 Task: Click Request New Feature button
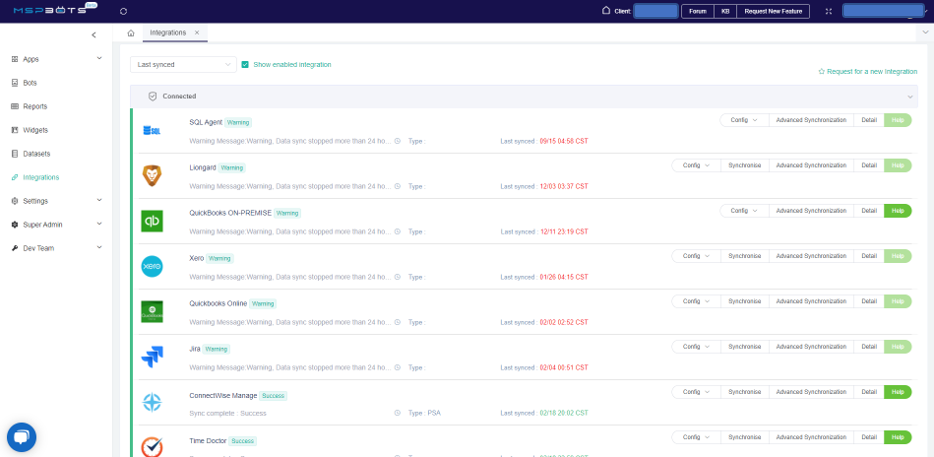(x=773, y=11)
